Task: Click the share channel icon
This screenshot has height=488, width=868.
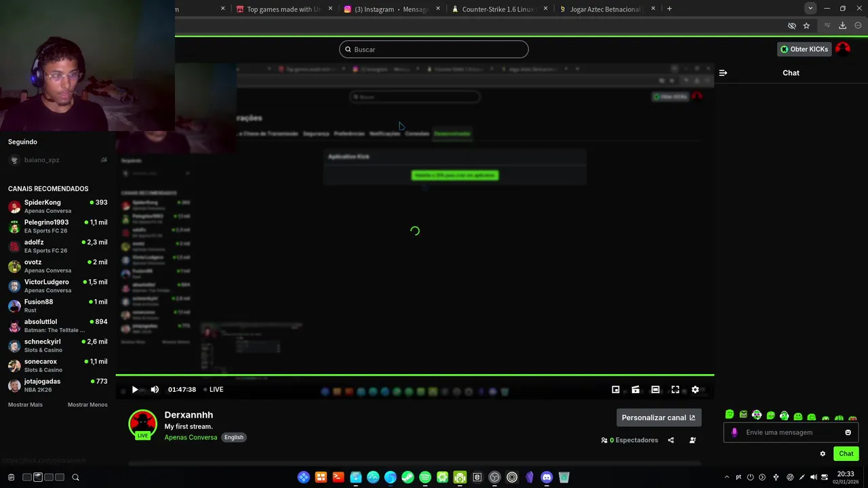Action: 671,440
